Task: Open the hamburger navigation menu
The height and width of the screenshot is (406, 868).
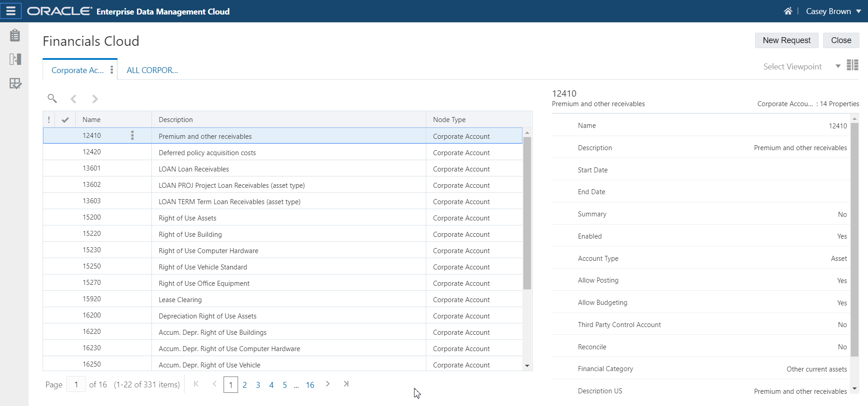Action: (x=11, y=11)
